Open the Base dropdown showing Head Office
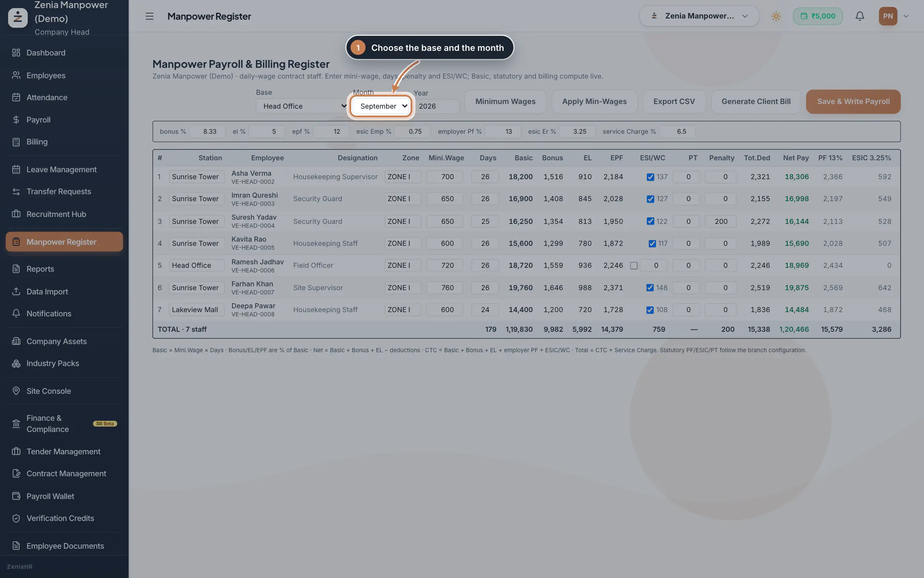Image resolution: width=924 pixels, height=578 pixels. (x=302, y=106)
